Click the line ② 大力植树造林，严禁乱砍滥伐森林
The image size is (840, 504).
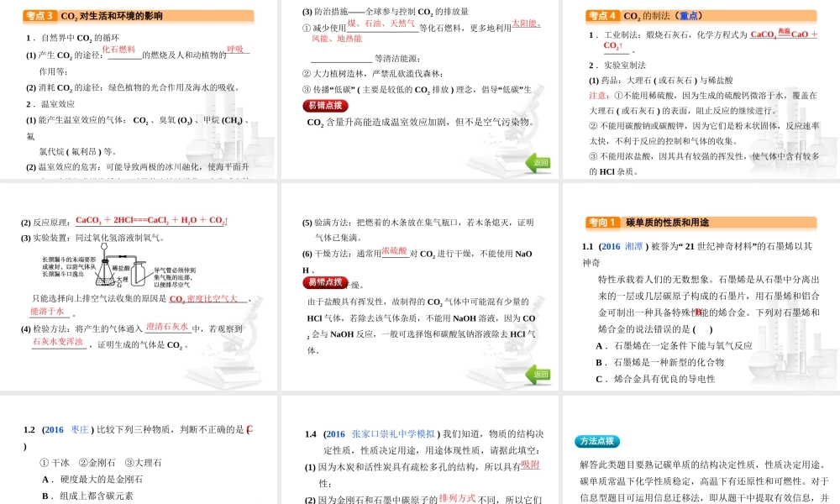372,73
